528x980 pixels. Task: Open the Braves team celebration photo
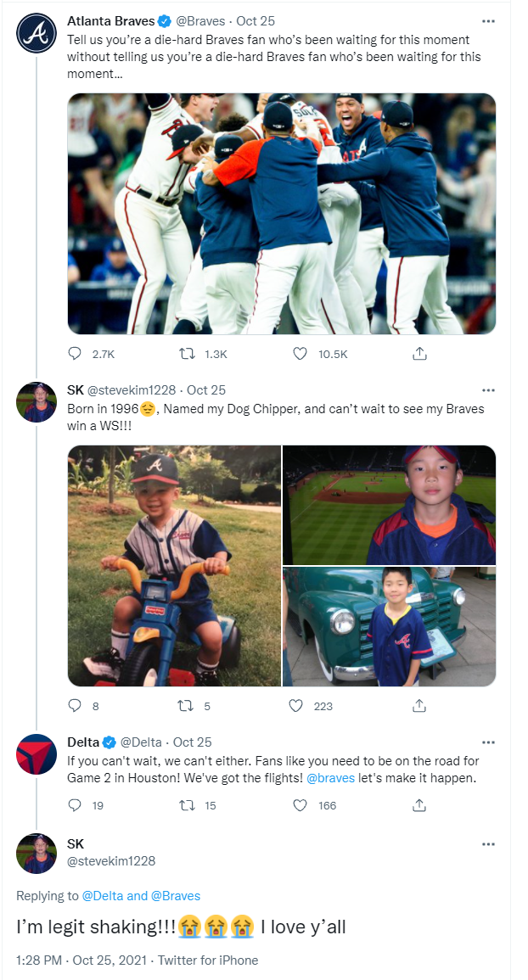pyautogui.click(x=281, y=213)
